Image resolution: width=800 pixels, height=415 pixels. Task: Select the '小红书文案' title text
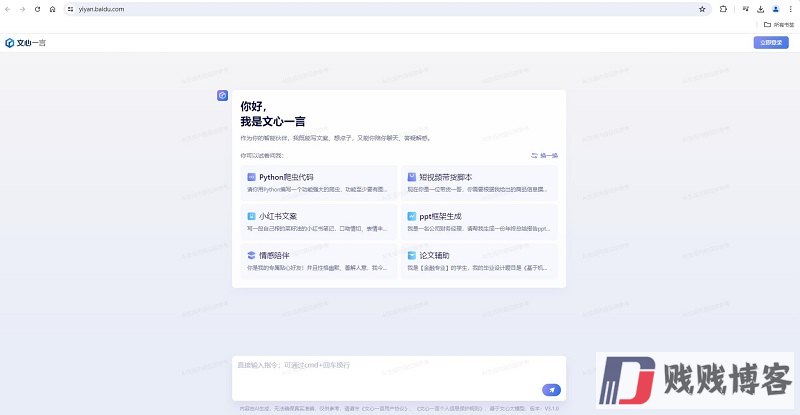click(x=278, y=216)
